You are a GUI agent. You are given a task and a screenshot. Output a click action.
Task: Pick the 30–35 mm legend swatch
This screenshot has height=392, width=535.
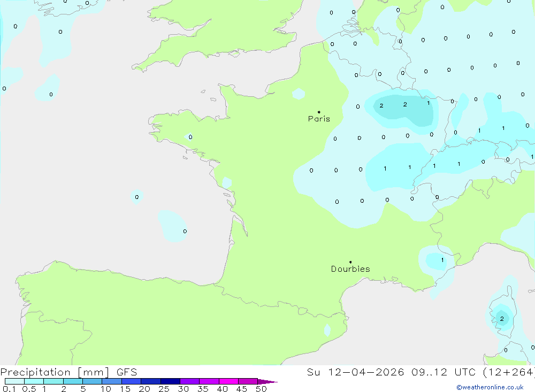190,381
